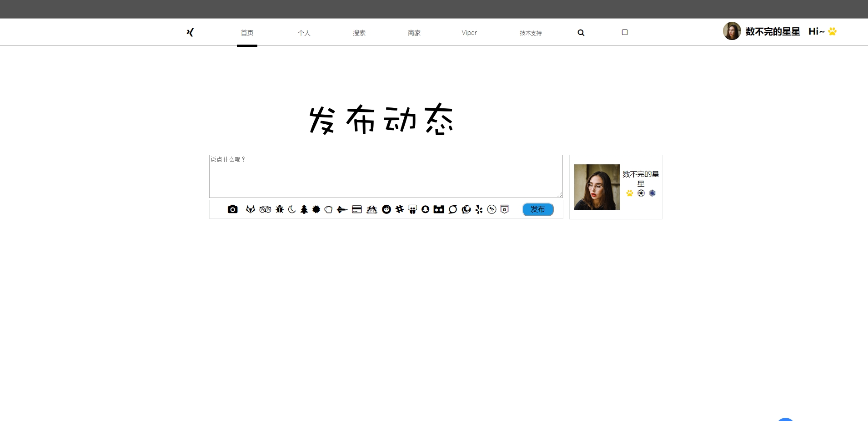Image resolution: width=868 pixels, height=421 pixels.
Task: Open the round avatar in the top bar
Action: tap(732, 31)
